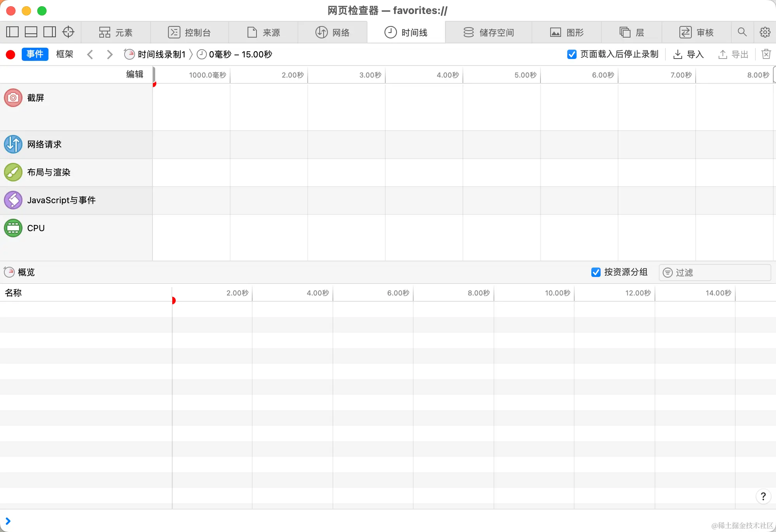The height and width of the screenshot is (532, 776).
Task: Click 编辑 to edit timelines
Action: tap(135, 74)
